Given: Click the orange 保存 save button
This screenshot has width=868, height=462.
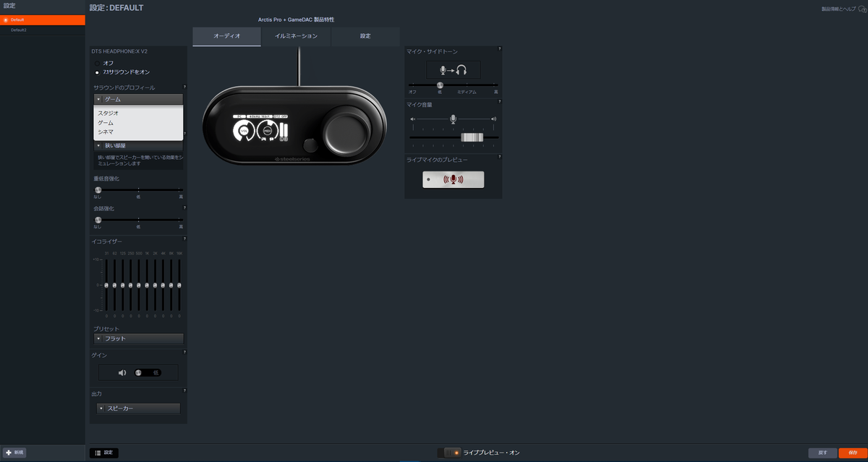Looking at the screenshot, I should (853, 453).
